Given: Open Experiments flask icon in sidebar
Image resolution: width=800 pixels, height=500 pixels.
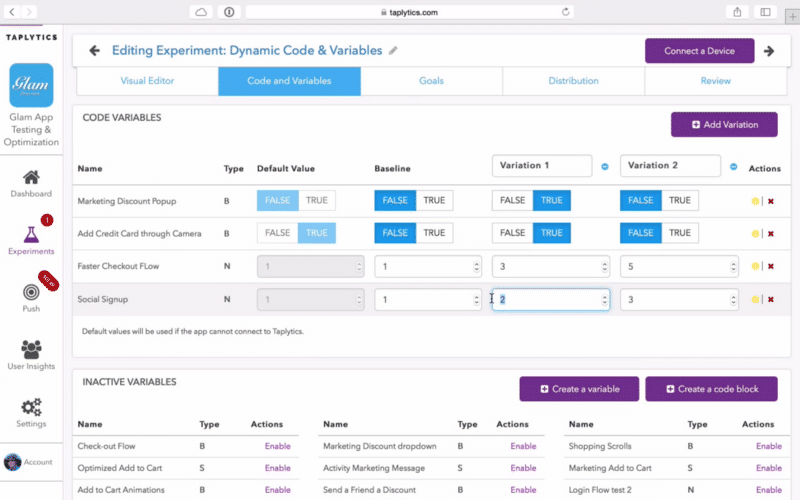Looking at the screenshot, I should click(31, 235).
